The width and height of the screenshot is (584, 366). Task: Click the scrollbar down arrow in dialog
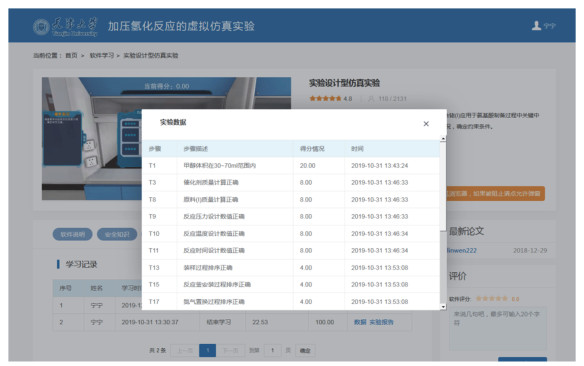pyautogui.click(x=443, y=307)
